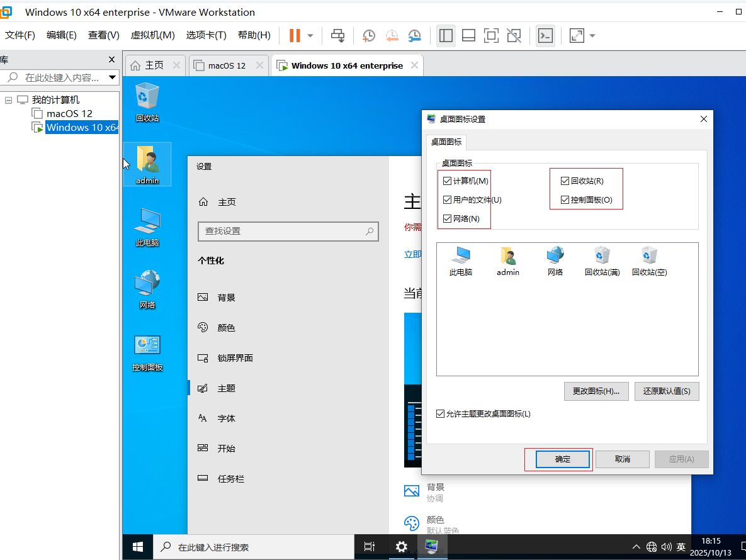Take a snapshot using the clock-plus icon
This screenshot has width=746, height=560.
pos(369,36)
